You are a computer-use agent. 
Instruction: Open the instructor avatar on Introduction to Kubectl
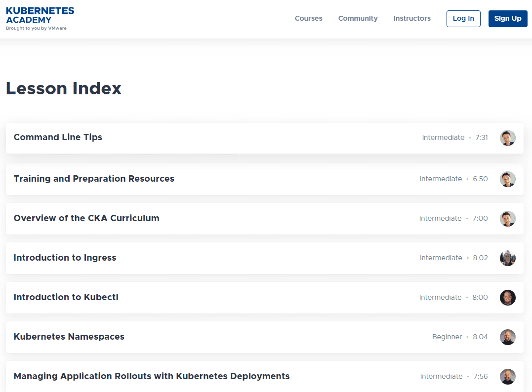click(x=507, y=297)
